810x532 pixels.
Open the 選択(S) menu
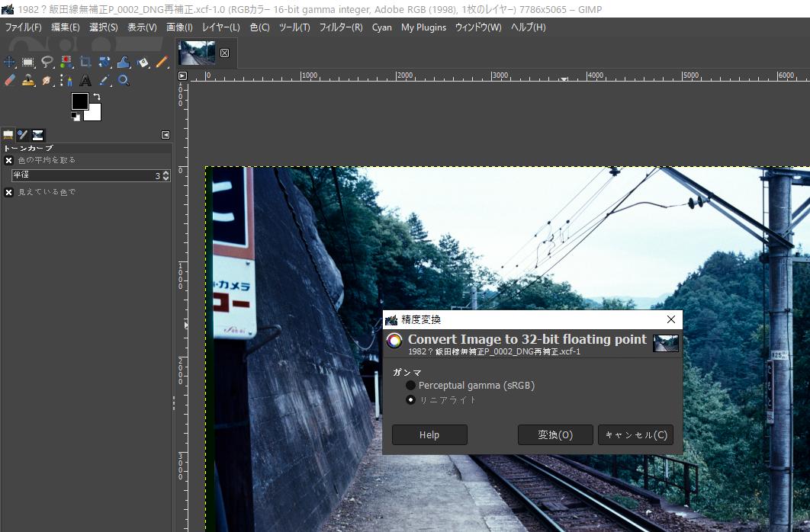coord(103,27)
